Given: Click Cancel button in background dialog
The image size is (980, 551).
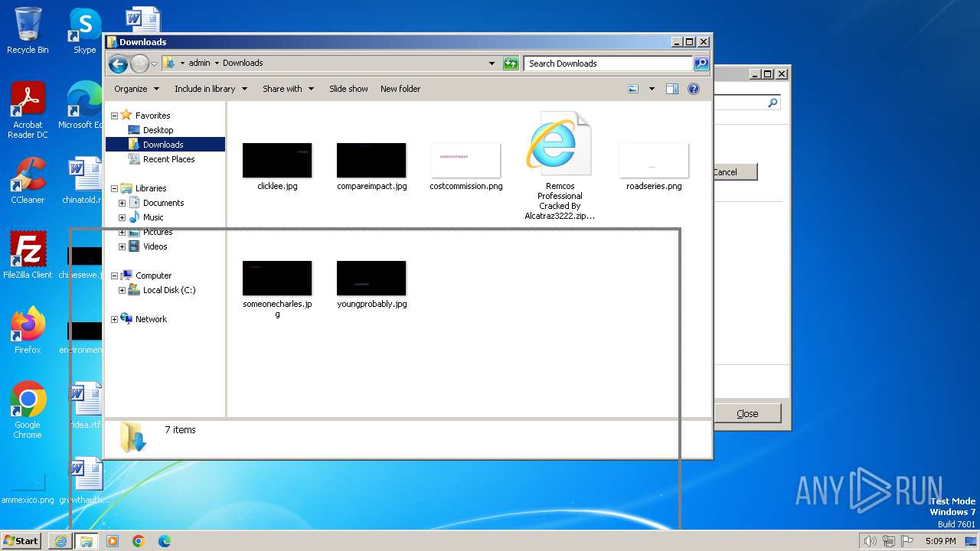Looking at the screenshot, I should tap(735, 172).
